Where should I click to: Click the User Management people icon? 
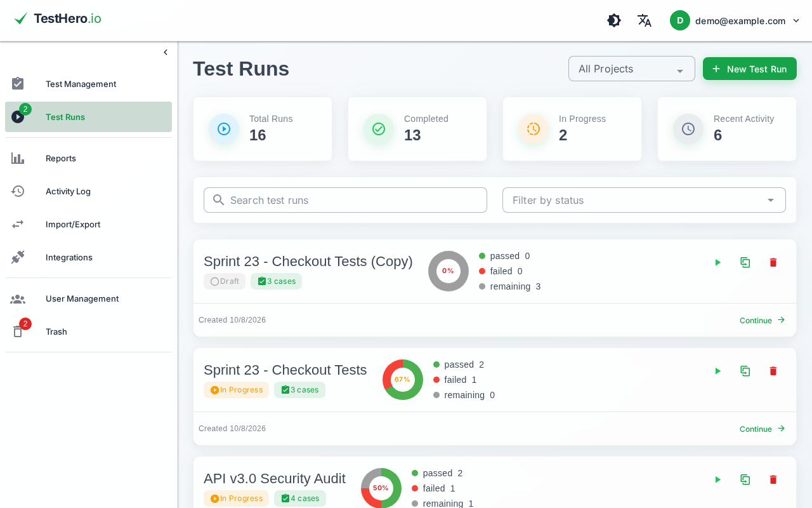coord(18,298)
